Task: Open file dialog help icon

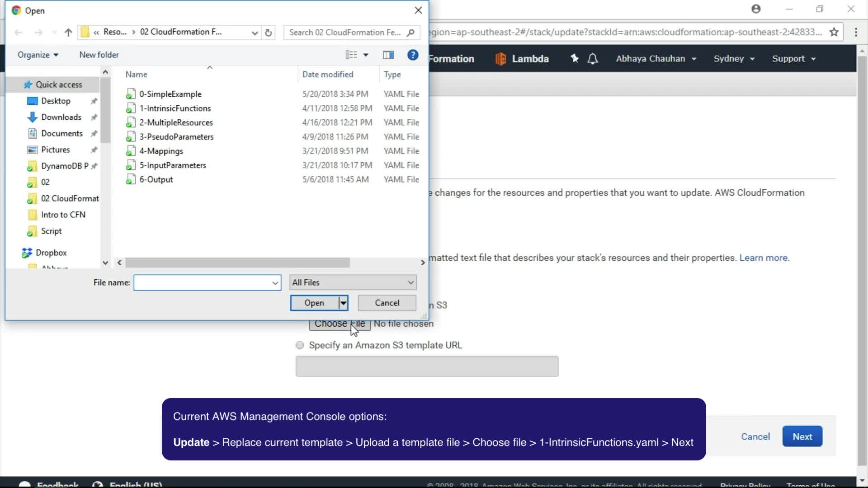Action: tap(412, 55)
